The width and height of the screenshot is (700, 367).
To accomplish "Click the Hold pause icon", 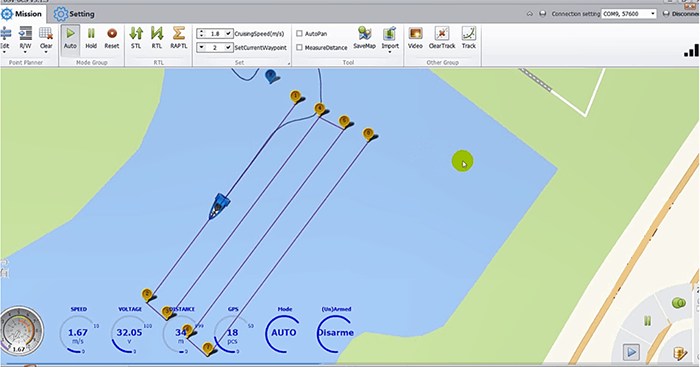I will click(x=91, y=33).
